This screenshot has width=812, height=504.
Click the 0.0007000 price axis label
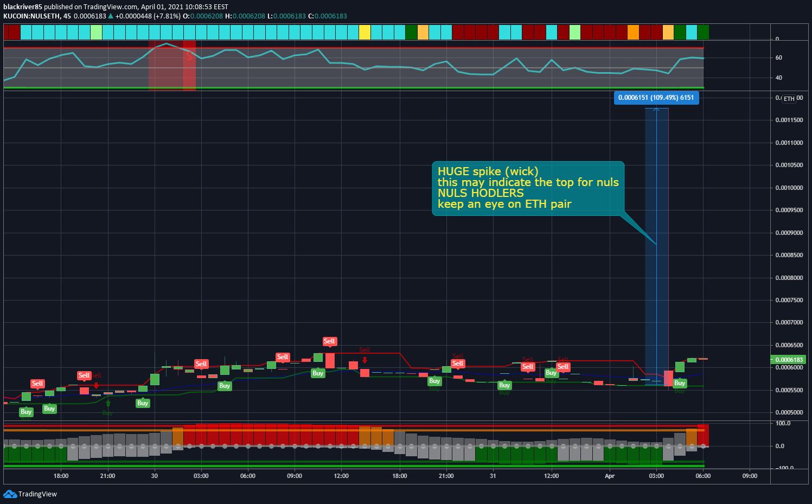[x=789, y=322]
